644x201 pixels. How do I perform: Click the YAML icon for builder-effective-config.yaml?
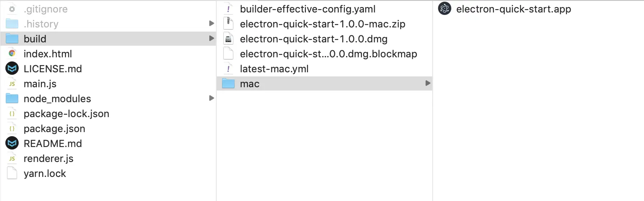[x=228, y=9]
